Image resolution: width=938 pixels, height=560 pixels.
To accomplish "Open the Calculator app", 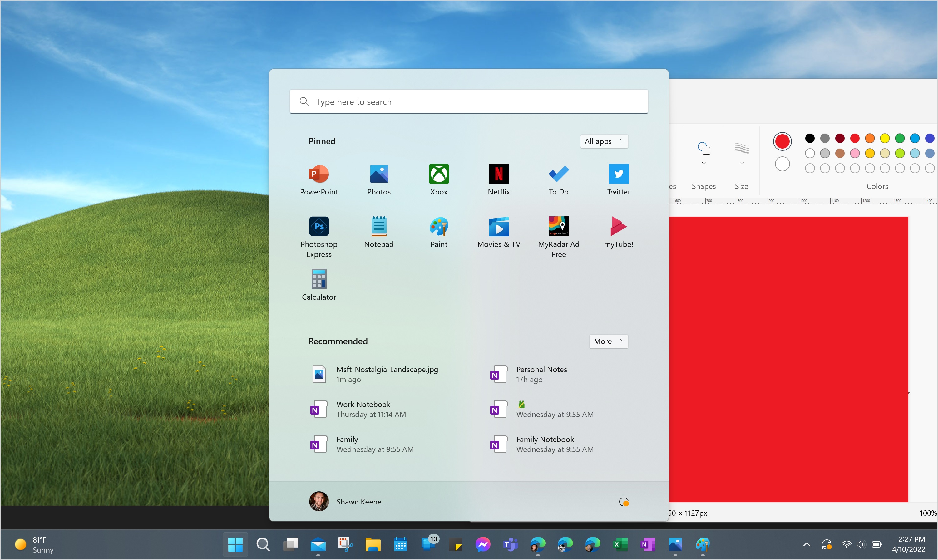I will click(x=319, y=285).
